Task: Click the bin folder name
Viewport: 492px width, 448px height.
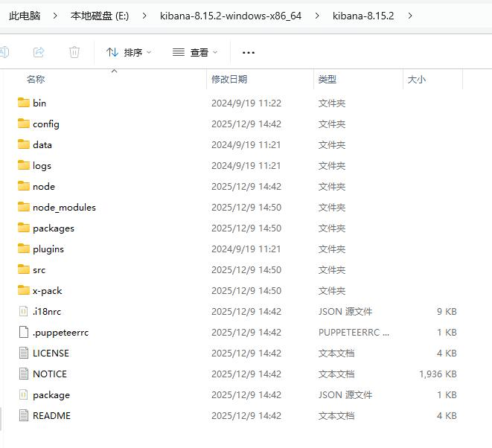Action: pos(39,103)
